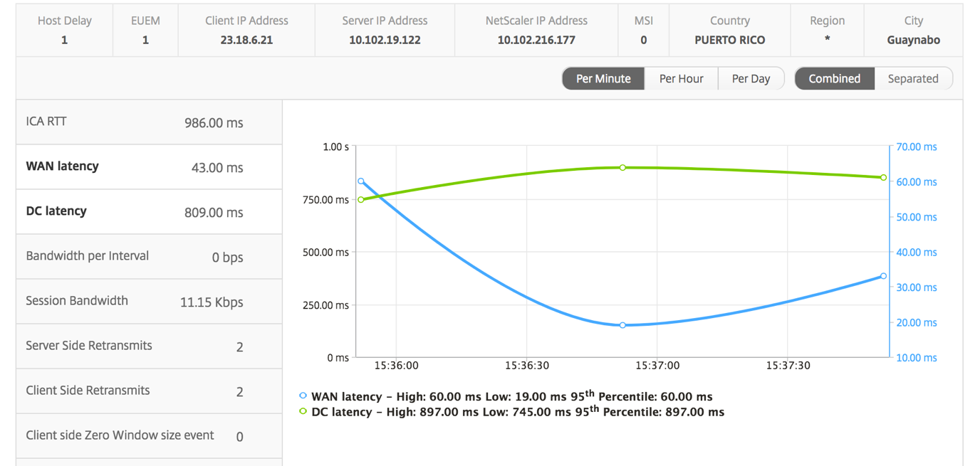Click last DC latency data point
Viewport: 980px width, 466px height.
pyautogui.click(x=884, y=178)
